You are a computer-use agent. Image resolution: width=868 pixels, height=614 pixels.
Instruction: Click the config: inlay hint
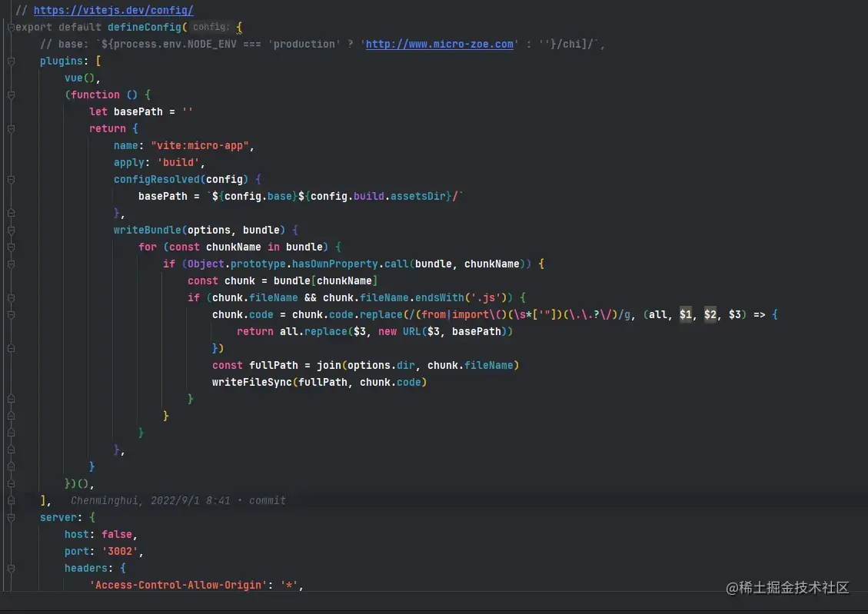(x=211, y=27)
